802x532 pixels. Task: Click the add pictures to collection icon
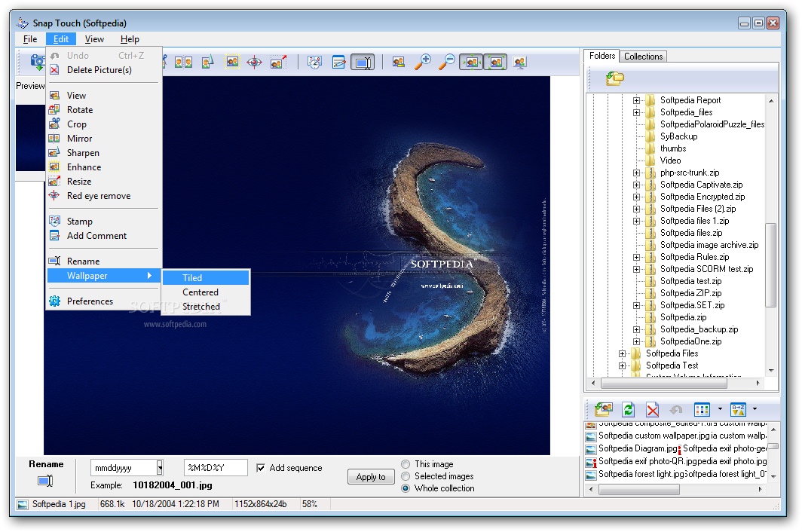(604, 409)
